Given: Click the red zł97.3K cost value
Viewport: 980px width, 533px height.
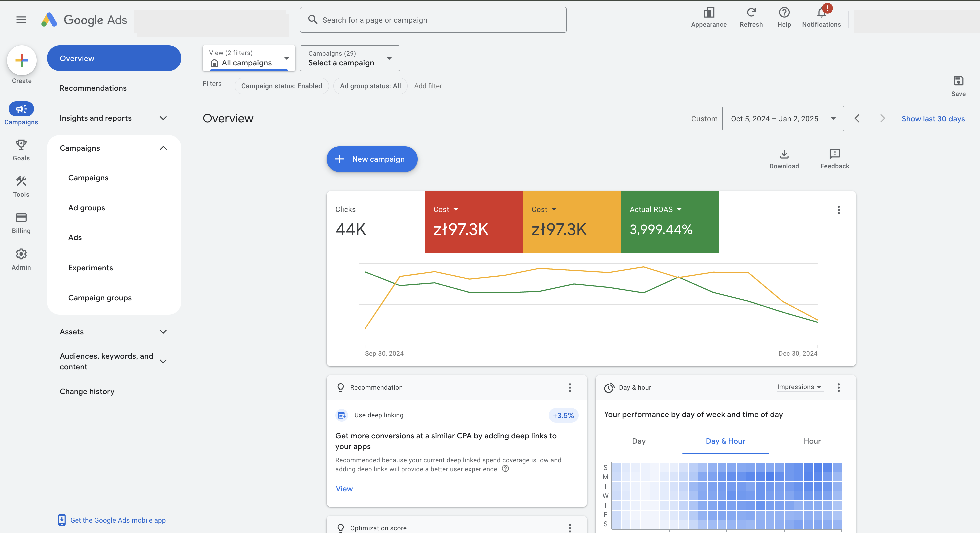Looking at the screenshot, I should [x=461, y=229].
